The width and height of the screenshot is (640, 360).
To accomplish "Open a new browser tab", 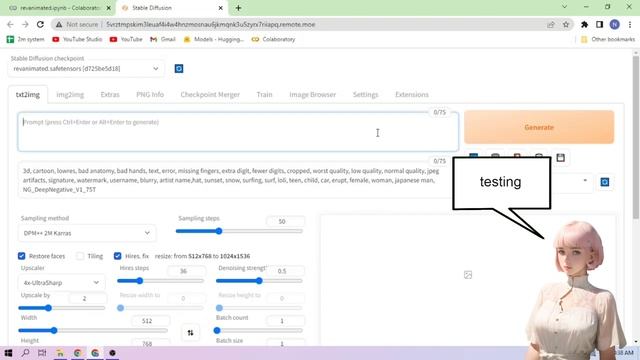I will coord(238,8).
